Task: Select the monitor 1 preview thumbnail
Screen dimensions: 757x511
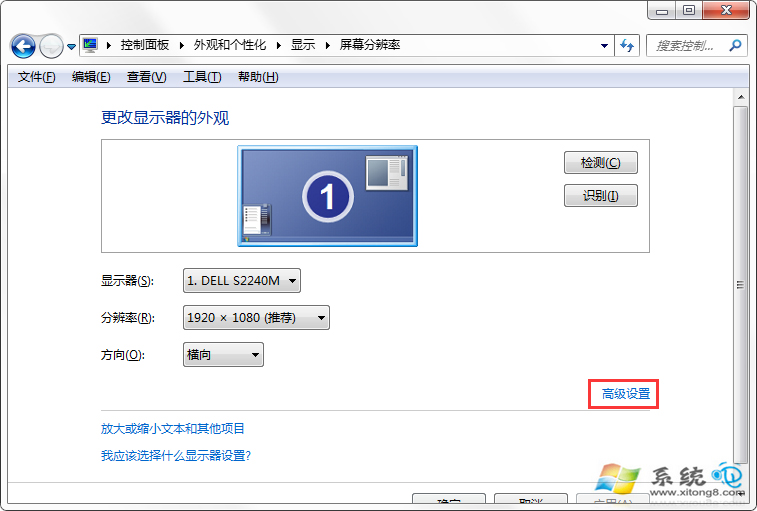Action: click(327, 196)
